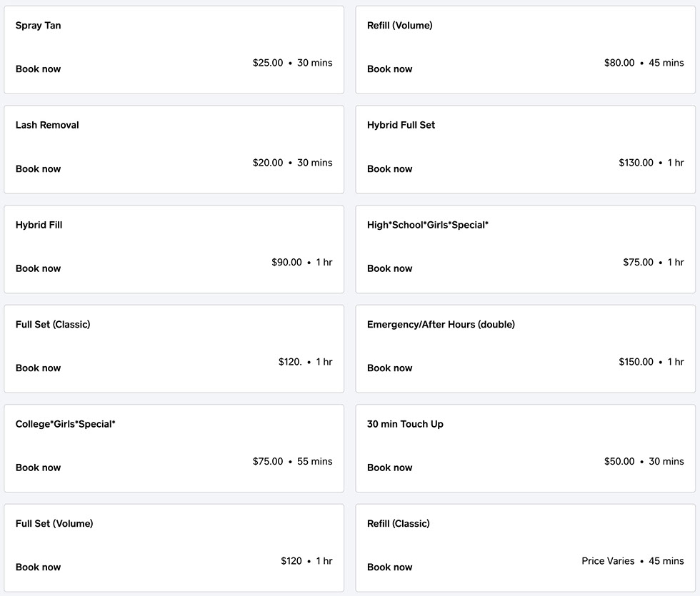Book the College Girls Special
This screenshot has height=596, width=700.
[x=38, y=468]
